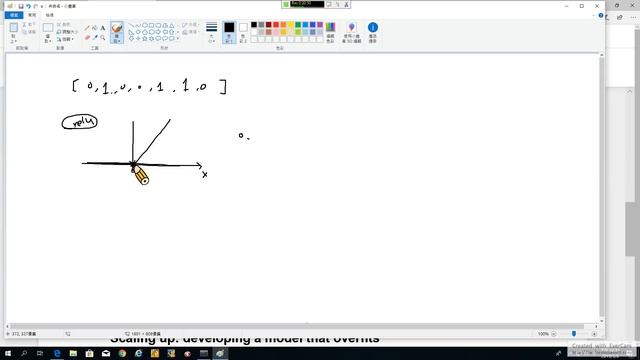The width and height of the screenshot is (640, 360).
Task: Open the Size line thickness dropdown
Action: point(211,32)
